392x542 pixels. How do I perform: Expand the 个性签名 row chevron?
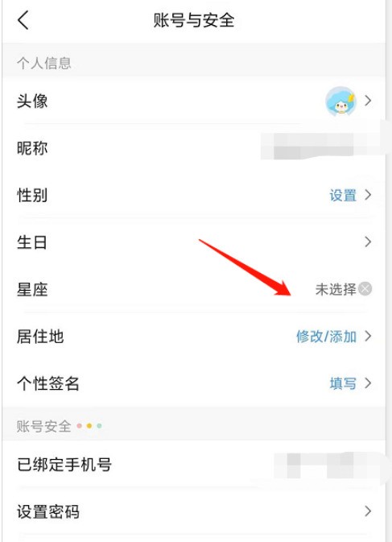pos(368,383)
